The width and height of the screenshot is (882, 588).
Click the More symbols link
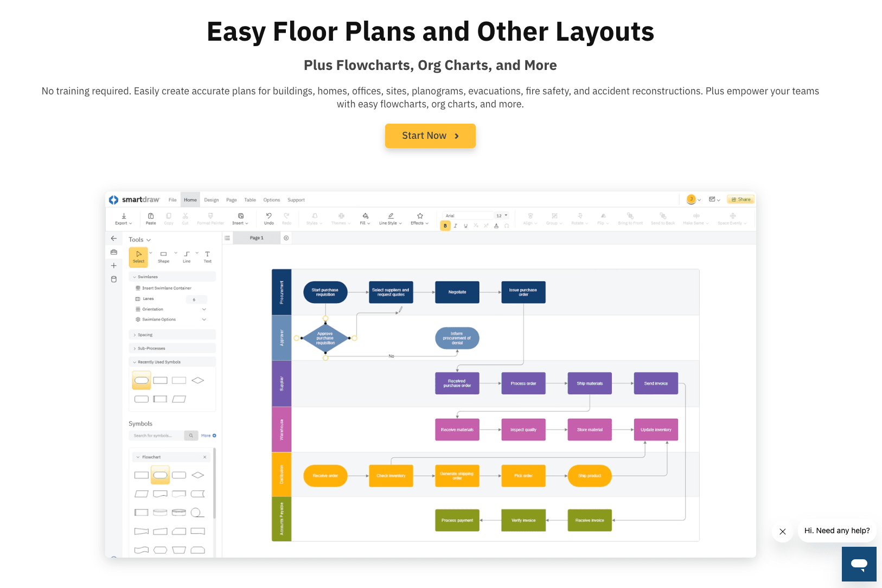pos(208,436)
